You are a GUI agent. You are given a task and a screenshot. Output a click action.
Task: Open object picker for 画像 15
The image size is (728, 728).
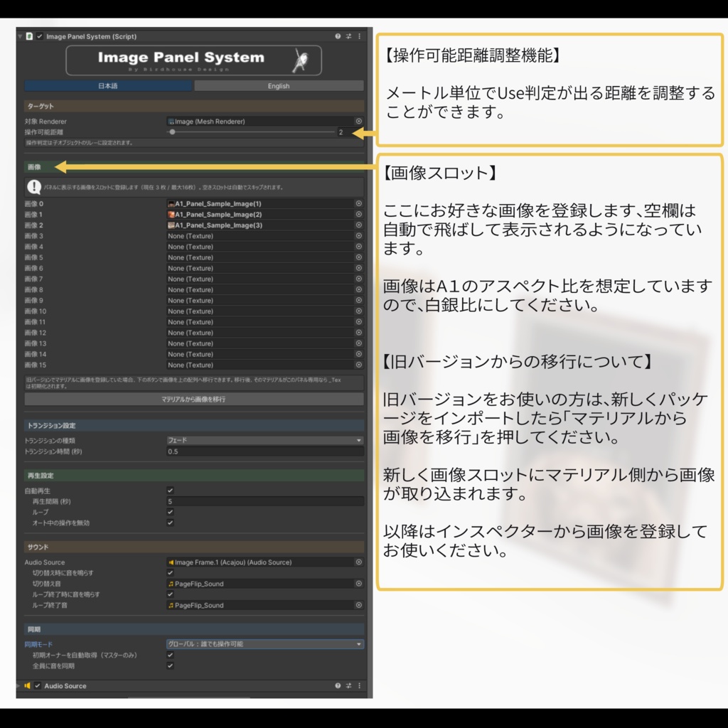click(359, 365)
